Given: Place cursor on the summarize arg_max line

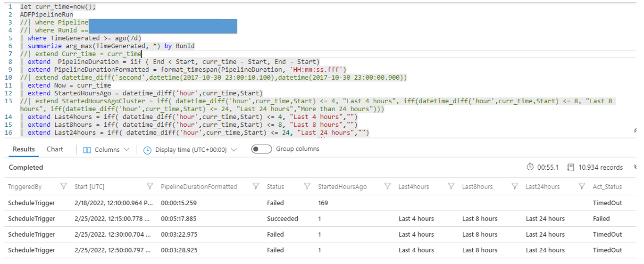Looking at the screenshot, I should click(x=107, y=46).
